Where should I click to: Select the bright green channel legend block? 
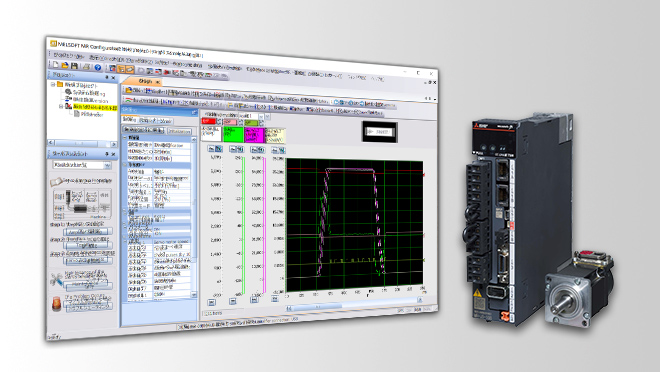click(233, 134)
